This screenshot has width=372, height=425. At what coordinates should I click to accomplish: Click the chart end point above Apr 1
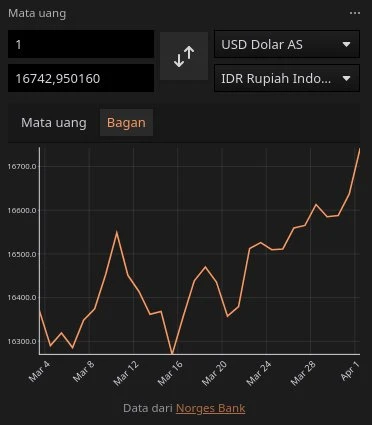(359, 150)
